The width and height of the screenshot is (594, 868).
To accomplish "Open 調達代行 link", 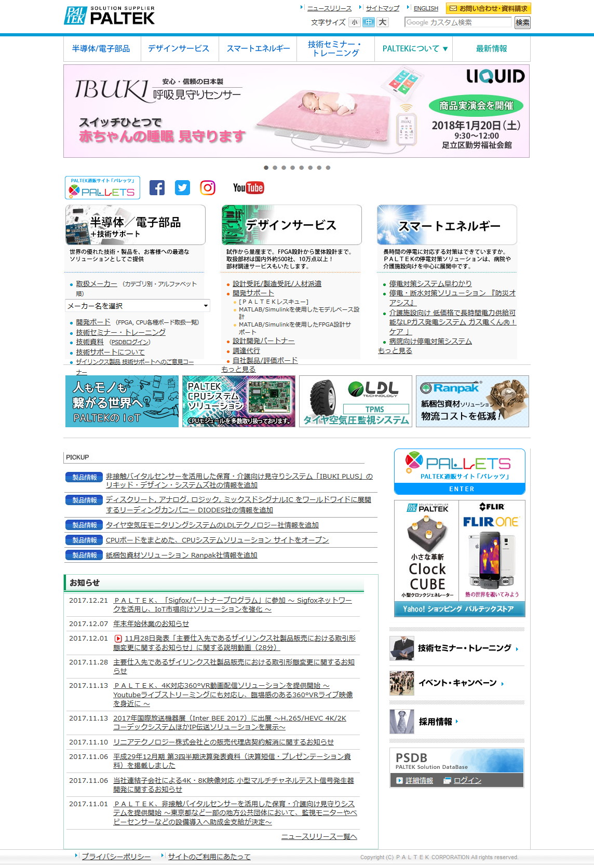I will (x=246, y=351).
